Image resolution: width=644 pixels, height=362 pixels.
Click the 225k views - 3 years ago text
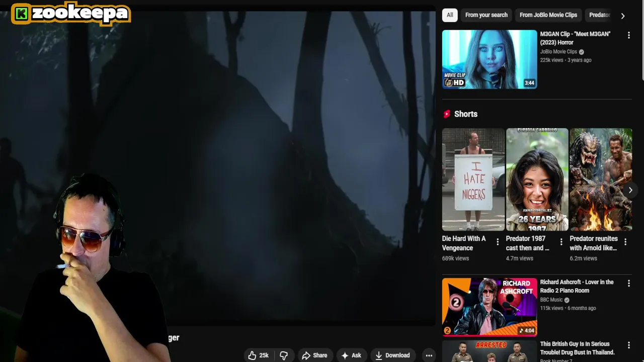click(x=566, y=60)
